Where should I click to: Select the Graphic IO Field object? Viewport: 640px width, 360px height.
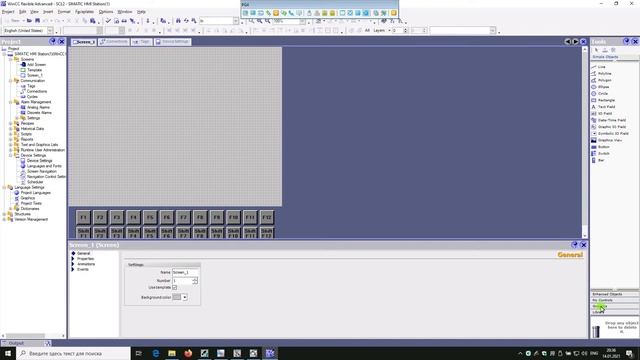[611, 127]
